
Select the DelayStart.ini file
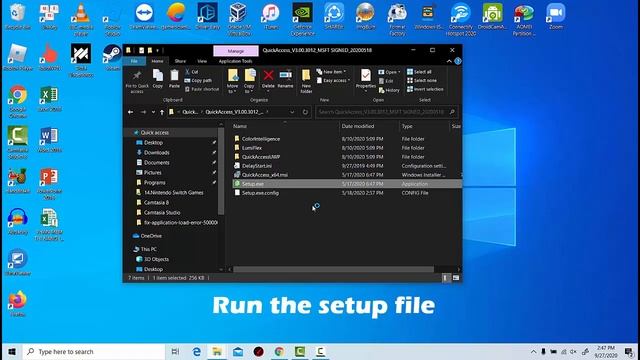[257, 166]
